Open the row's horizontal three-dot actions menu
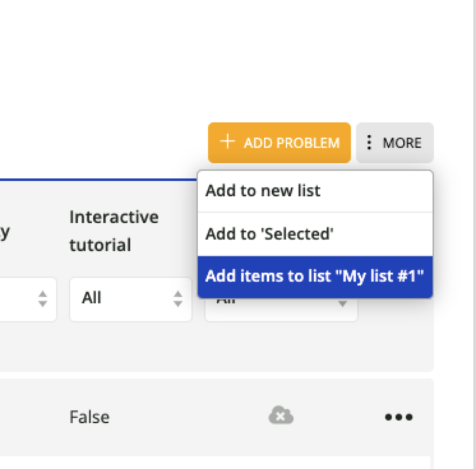This screenshot has width=476, height=469. [398, 417]
